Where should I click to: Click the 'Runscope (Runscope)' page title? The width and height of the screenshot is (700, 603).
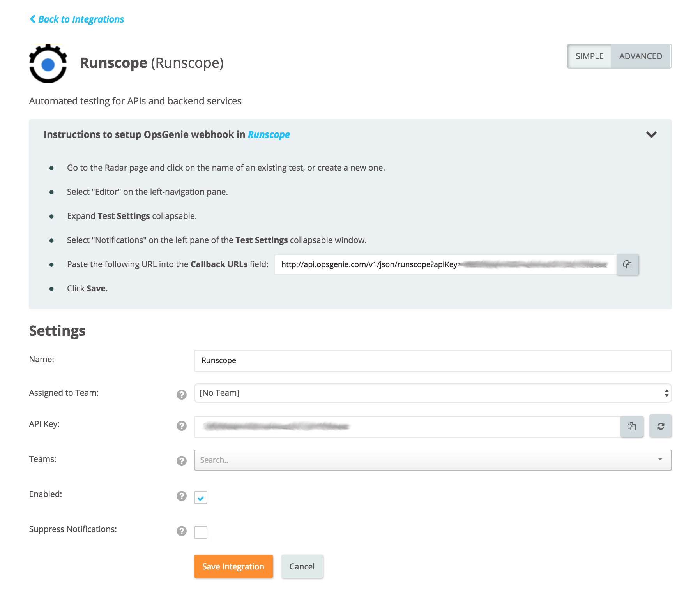point(152,63)
